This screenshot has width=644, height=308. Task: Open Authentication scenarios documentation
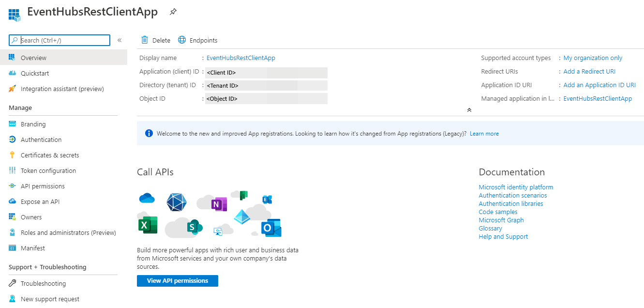coord(513,195)
